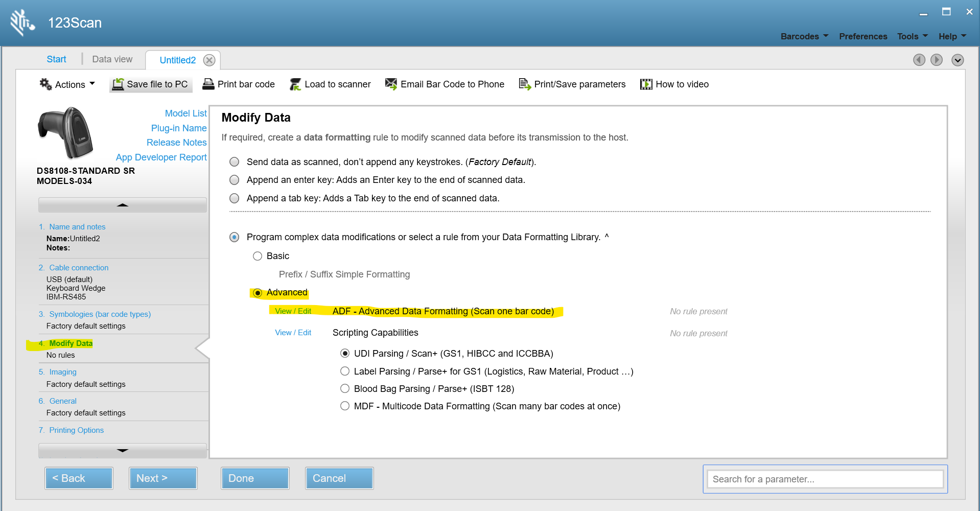Choose MDF - Multicode Data Formatting option
Viewport: 980px width, 511px height.
coord(345,406)
